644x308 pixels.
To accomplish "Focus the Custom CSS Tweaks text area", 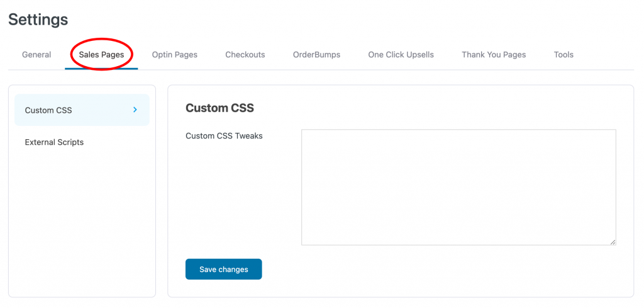I will click(x=458, y=188).
